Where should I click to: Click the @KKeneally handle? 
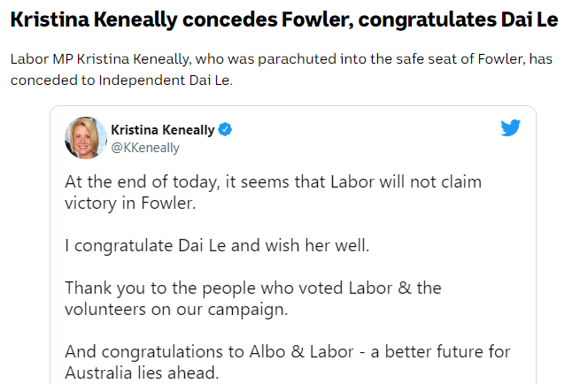(145, 148)
